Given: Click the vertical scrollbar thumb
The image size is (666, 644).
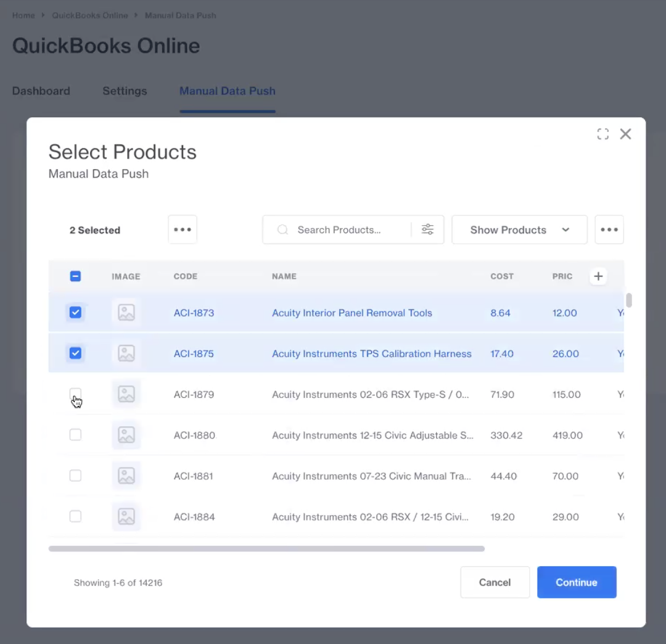Looking at the screenshot, I should pyautogui.click(x=628, y=300).
